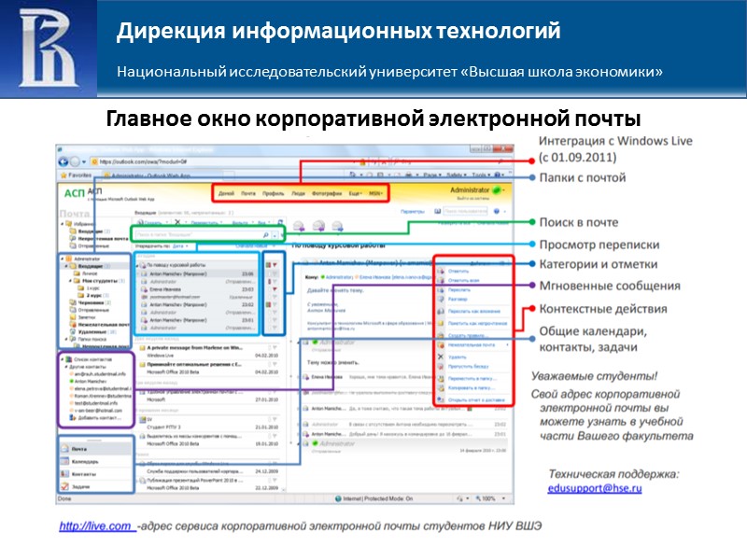Click the Календарь calendar icon in the navigation
This screenshot has width=747, height=560.
[64, 461]
